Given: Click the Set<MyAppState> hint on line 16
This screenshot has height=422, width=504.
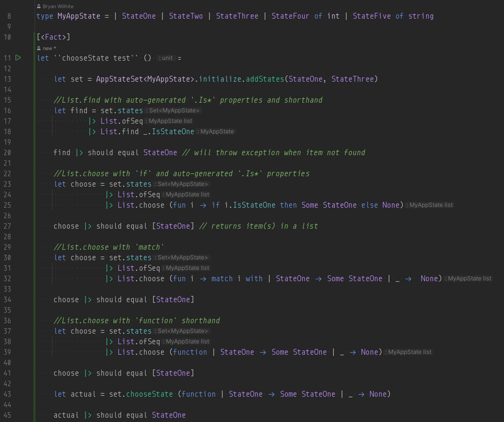Looking at the screenshot, I should point(173,110).
